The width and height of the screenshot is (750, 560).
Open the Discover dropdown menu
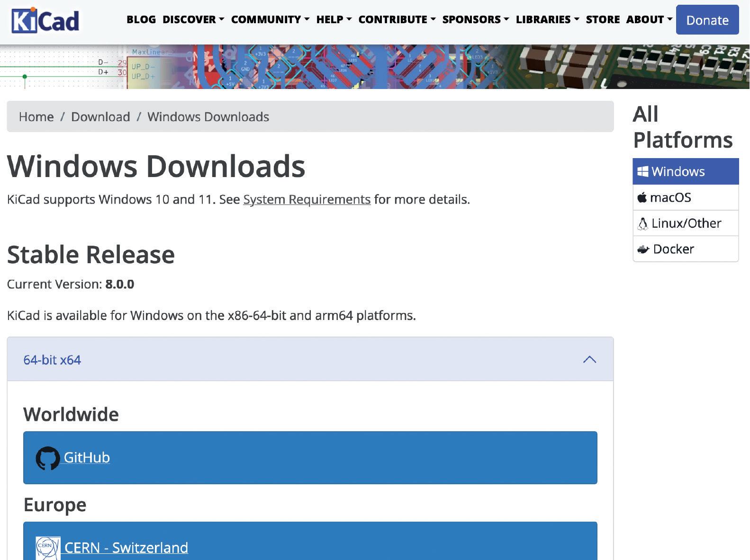193,19
